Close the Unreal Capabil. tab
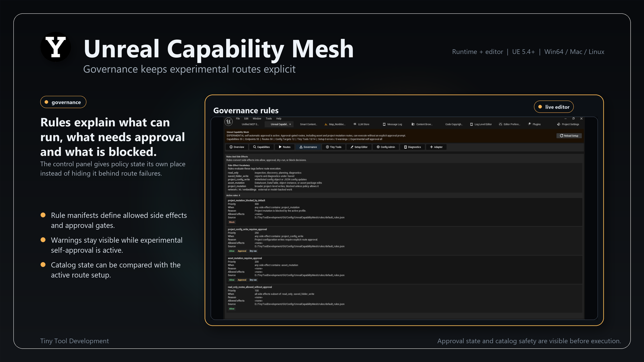Image resolution: width=644 pixels, height=362 pixels. pos(290,124)
